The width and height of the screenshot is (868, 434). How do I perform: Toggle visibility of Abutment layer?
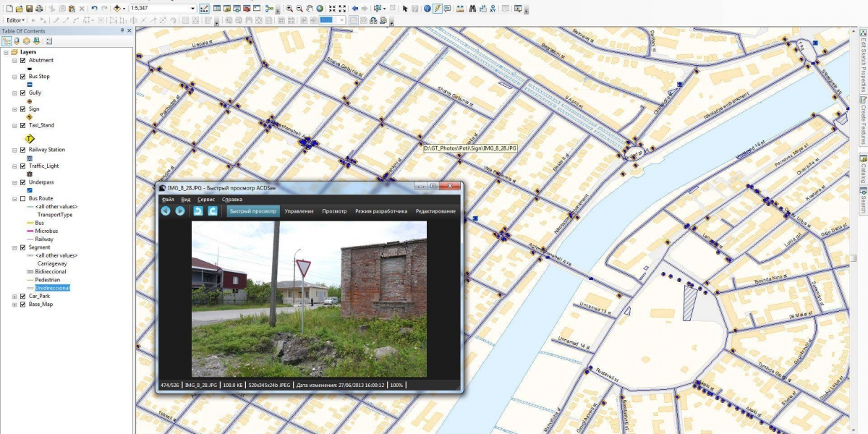(x=23, y=60)
